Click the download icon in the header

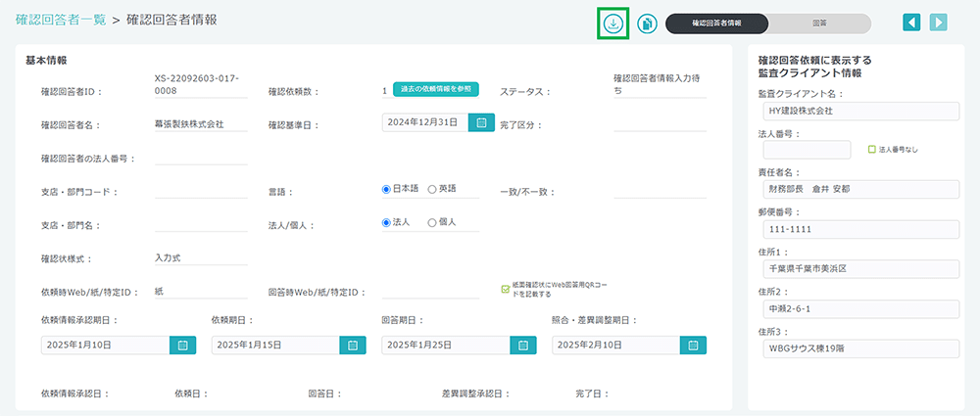pos(612,23)
